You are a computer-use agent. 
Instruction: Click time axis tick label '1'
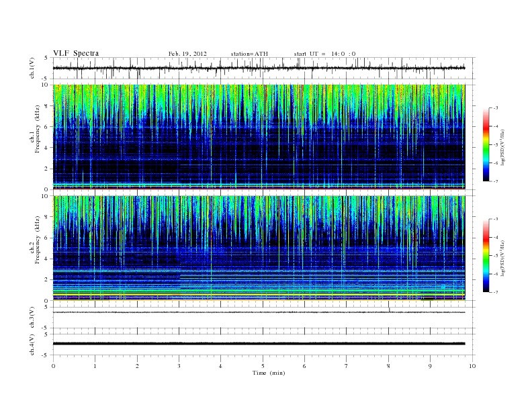(95, 366)
